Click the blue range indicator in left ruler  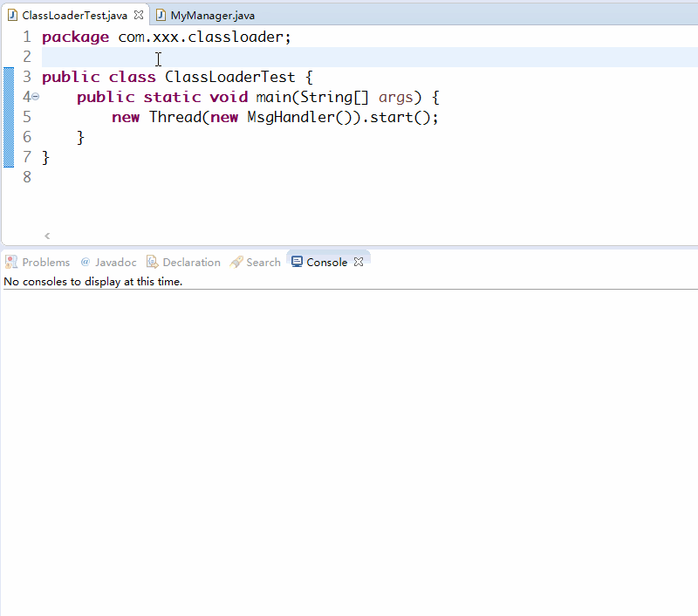click(x=9, y=118)
